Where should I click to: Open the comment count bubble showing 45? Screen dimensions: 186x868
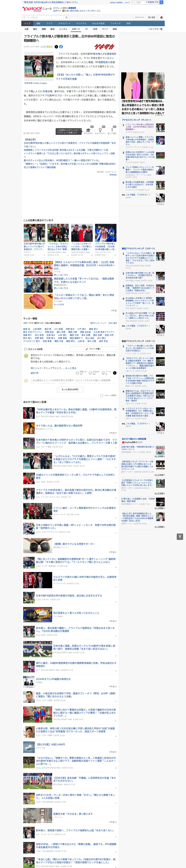click(43, 47)
